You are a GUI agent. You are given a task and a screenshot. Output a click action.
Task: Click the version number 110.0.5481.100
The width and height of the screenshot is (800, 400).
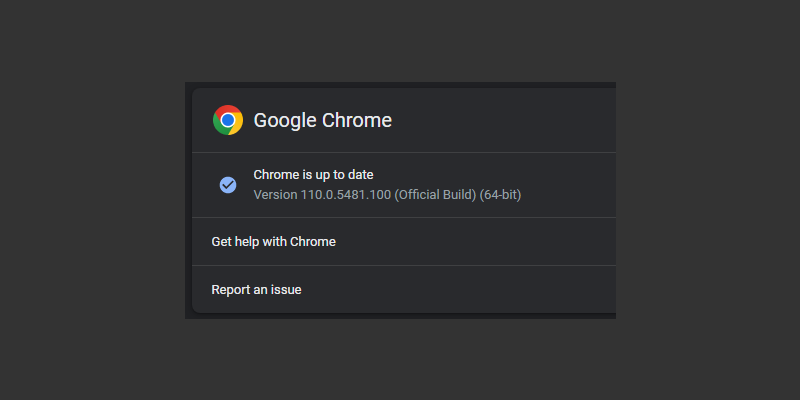(346, 194)
